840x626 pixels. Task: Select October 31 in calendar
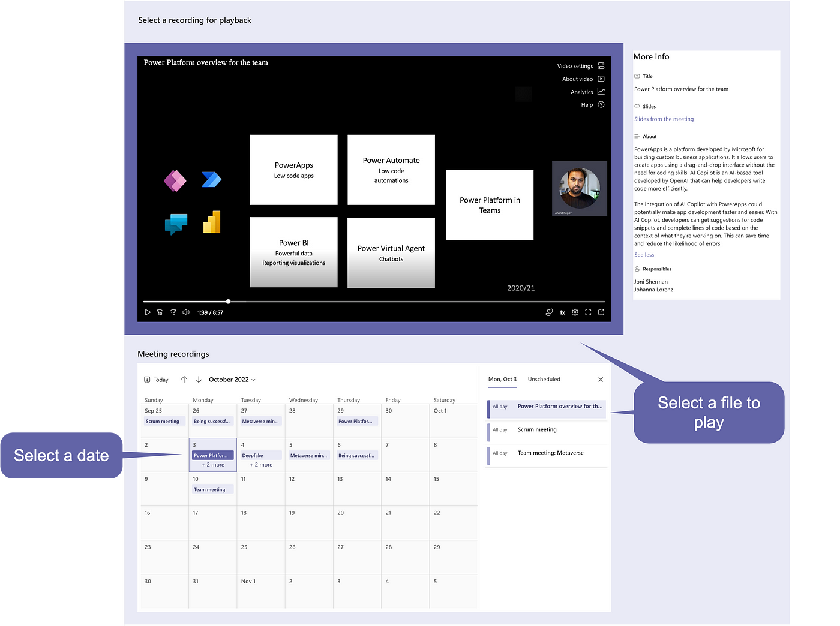(x=212, y=592)
